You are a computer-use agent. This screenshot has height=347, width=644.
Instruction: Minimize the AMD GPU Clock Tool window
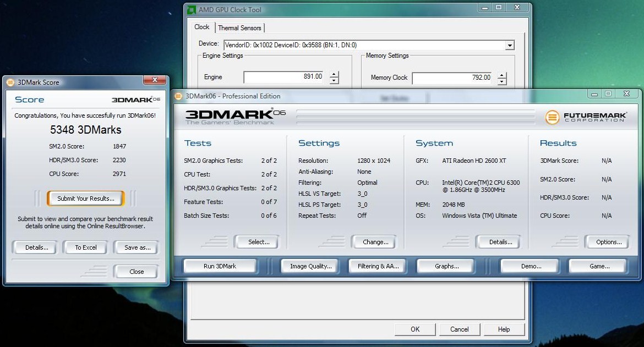click(x=485, y=7)
